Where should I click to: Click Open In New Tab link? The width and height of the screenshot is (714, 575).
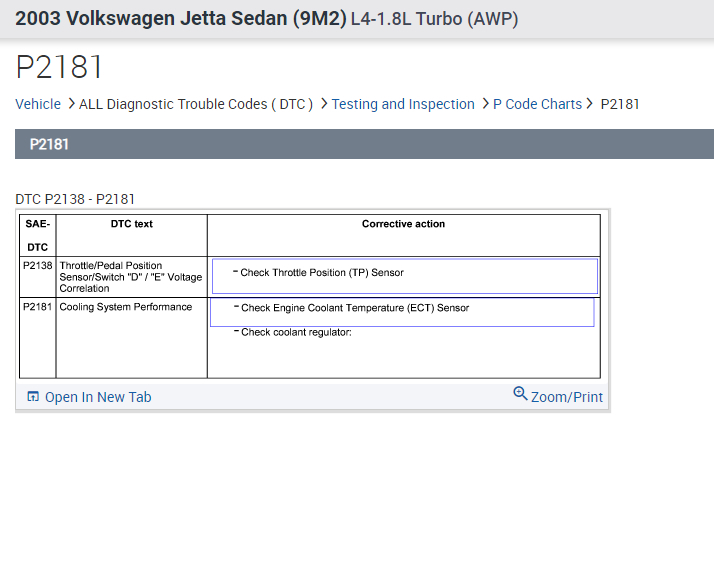coord(98,397)
